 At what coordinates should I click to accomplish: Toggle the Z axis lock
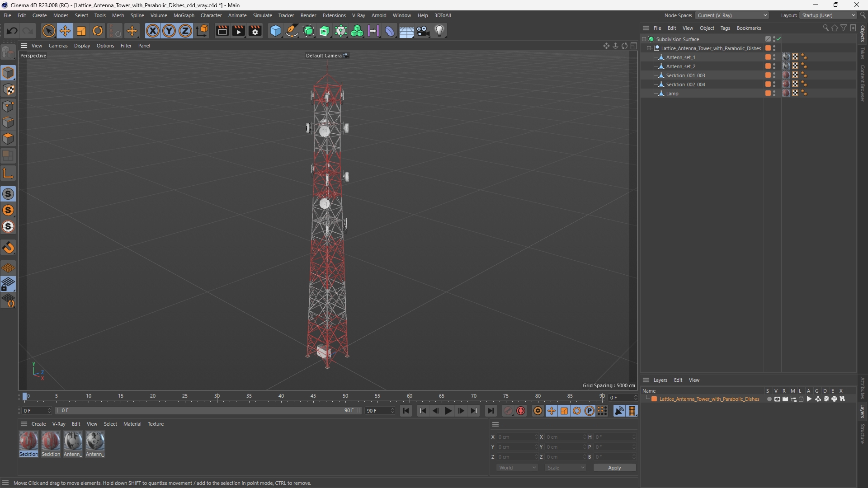click(x=185, y=31)
